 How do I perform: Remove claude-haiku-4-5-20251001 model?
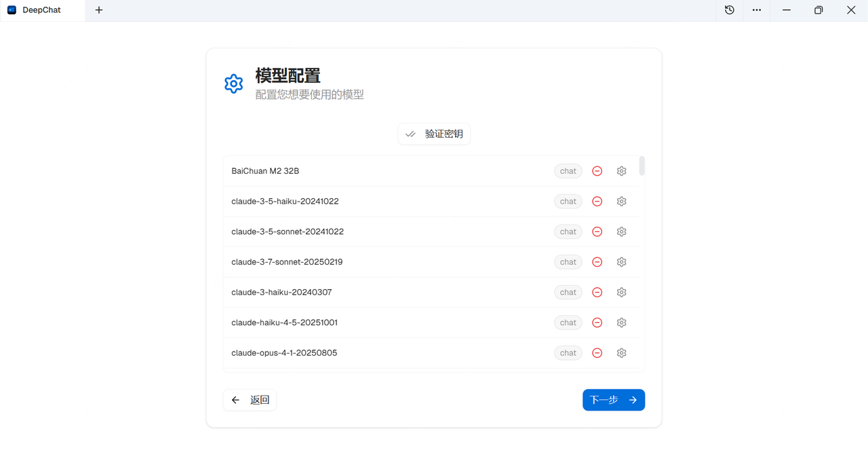(x=597, y=322)
